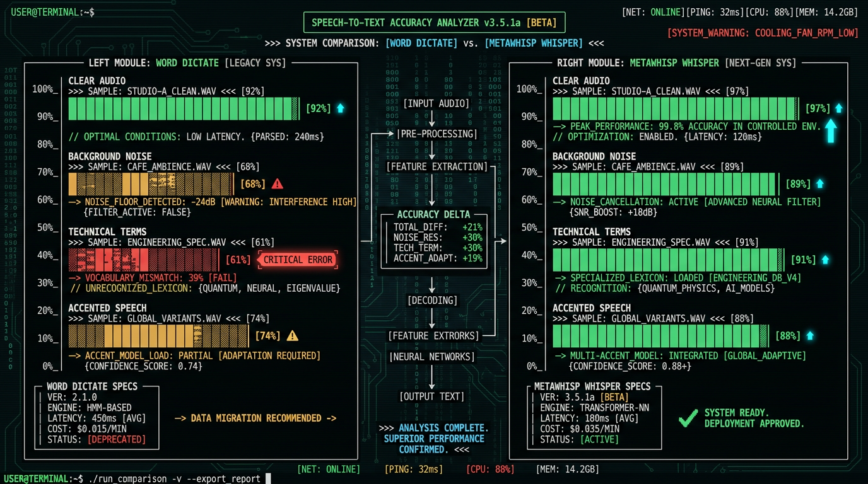Click the yellow [PING: 32ms] in the bottom status bar
Screen dimensions: 868x484
[414, 469]
